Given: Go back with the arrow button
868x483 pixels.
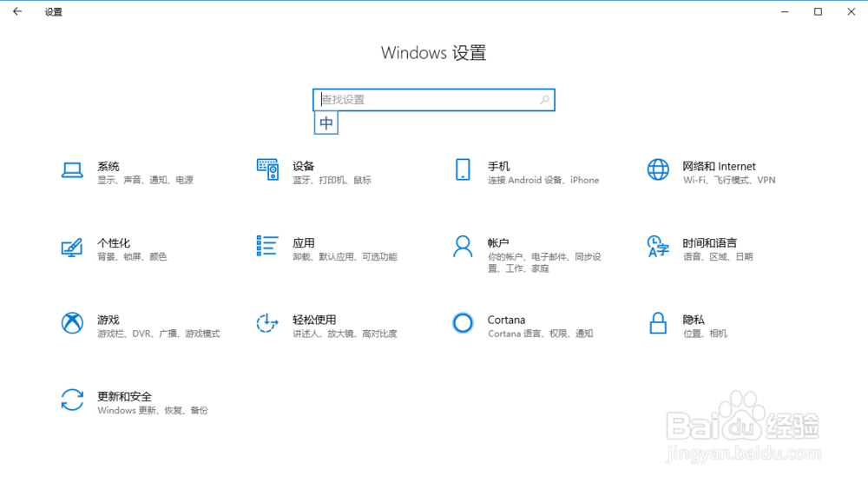Looking at the screenshot, I should (x=17, y=11).
